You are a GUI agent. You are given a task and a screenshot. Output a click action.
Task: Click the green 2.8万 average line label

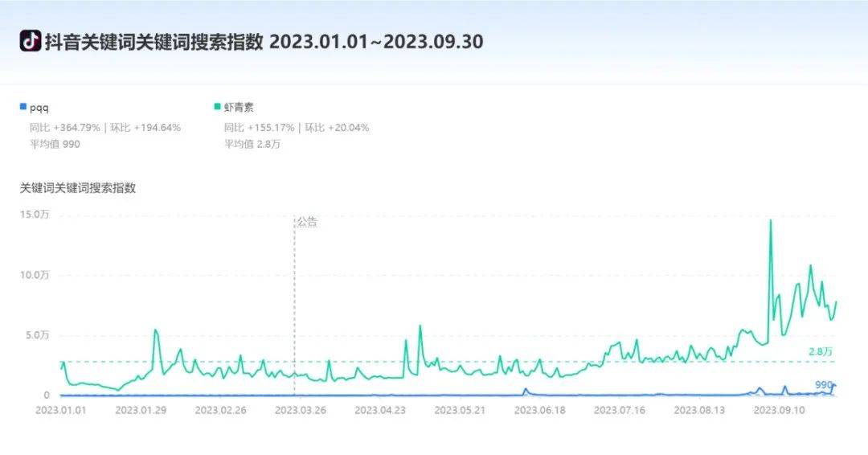tap(821, 352)
